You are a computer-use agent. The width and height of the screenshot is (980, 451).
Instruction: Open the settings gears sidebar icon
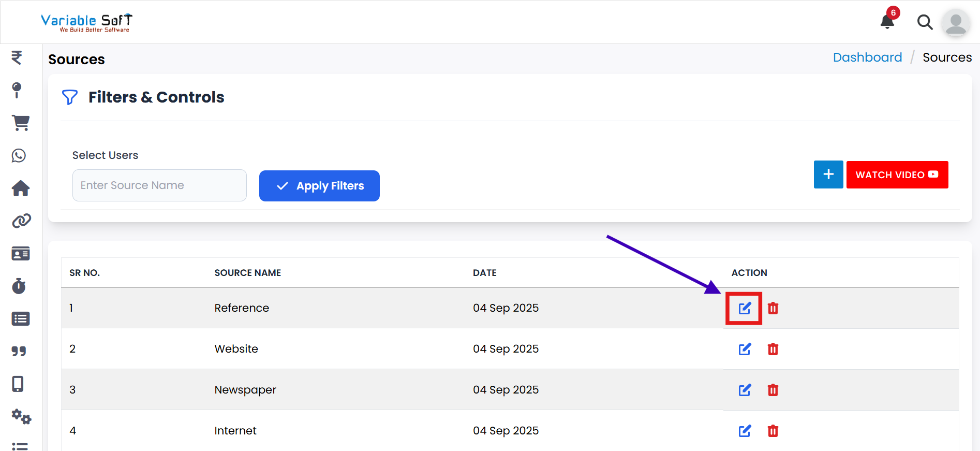[x=21, y=416]
